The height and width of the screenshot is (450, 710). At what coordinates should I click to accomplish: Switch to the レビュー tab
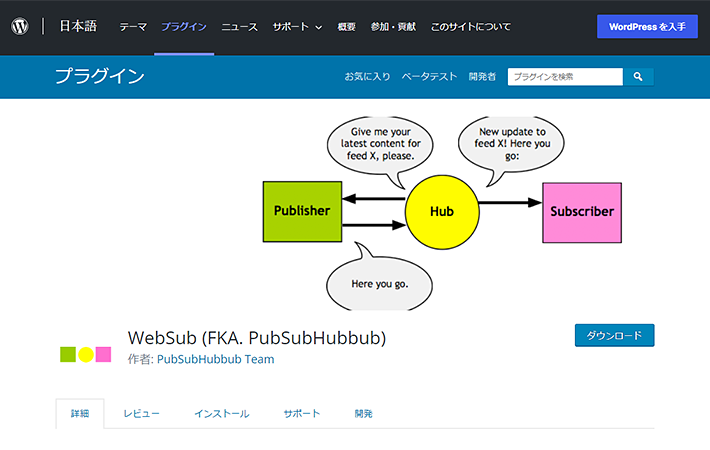[141, 413]
